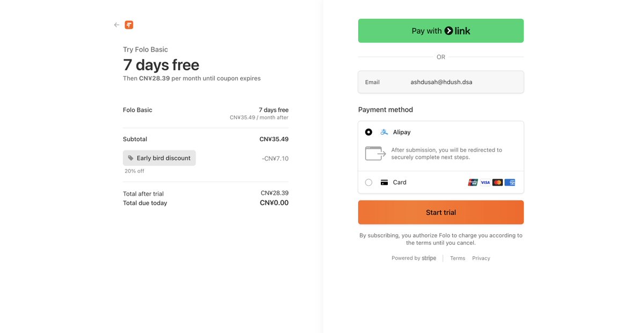Screen dimensions: 644x333
Task: Click the card icon beside Card
Action: [x=384, y=183]
